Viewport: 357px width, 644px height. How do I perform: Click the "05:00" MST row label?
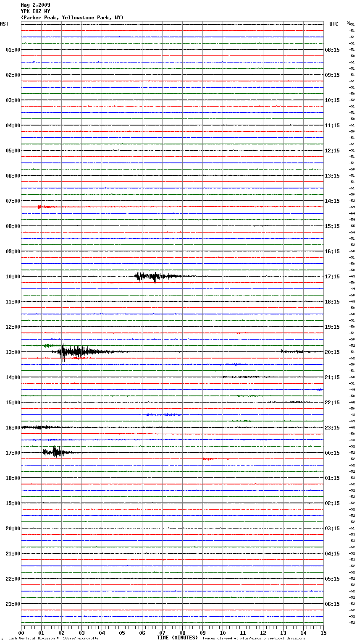pos(13,151)
